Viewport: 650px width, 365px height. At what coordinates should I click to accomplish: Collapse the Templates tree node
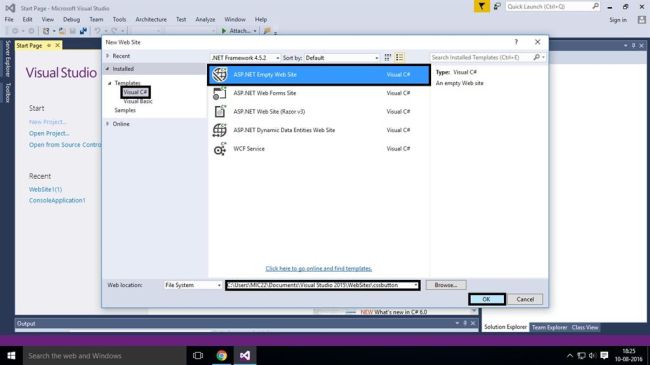pyautogui.click(x=110, y=83)
